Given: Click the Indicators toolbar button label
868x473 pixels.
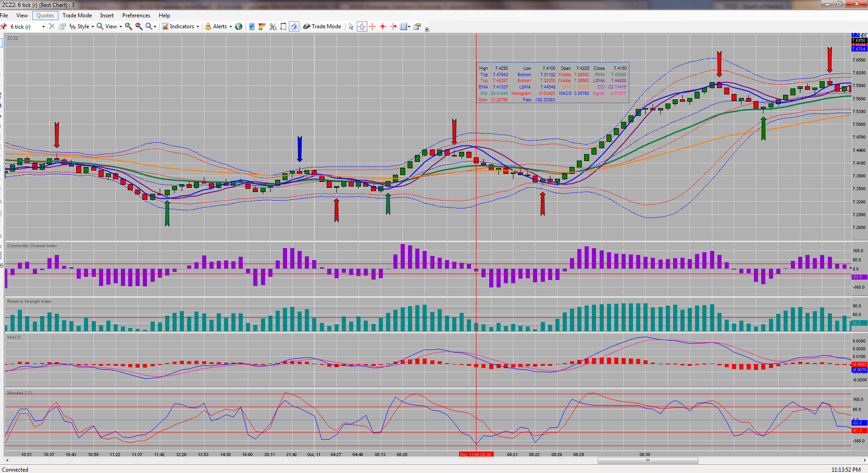Looking at the screenshot, I should coord(182,26).
